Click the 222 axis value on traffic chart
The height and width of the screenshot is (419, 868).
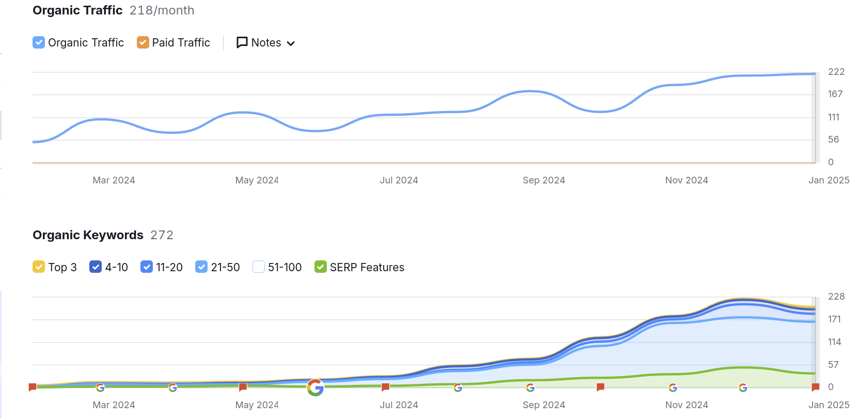836,72
